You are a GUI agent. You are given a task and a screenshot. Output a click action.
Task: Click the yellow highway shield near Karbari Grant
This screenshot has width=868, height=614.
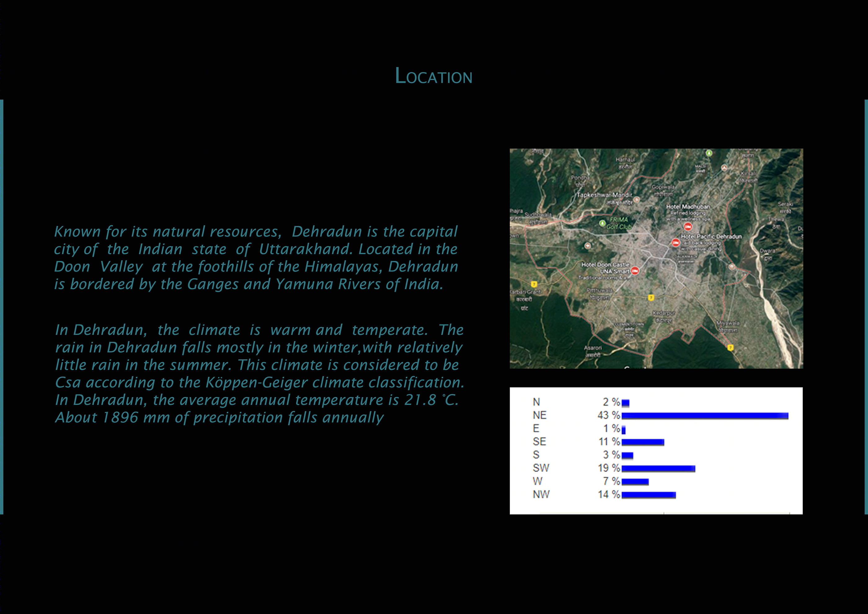tap(534, 284)
